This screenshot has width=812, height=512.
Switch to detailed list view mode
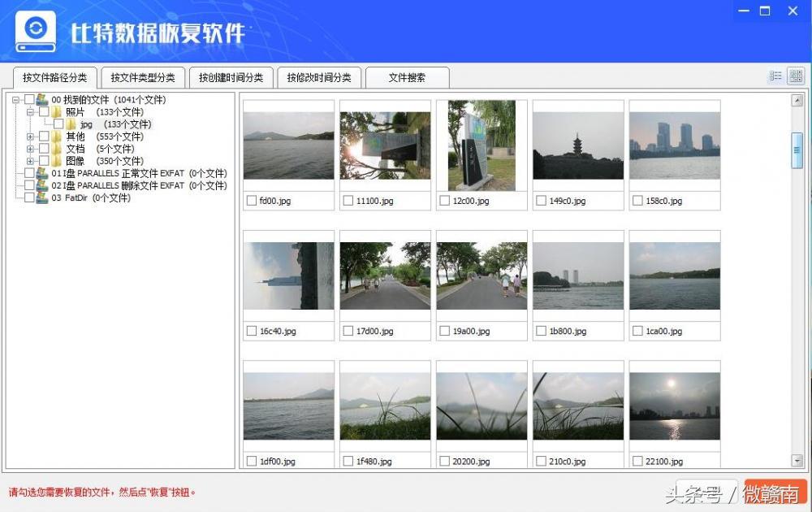coord(774,76)
